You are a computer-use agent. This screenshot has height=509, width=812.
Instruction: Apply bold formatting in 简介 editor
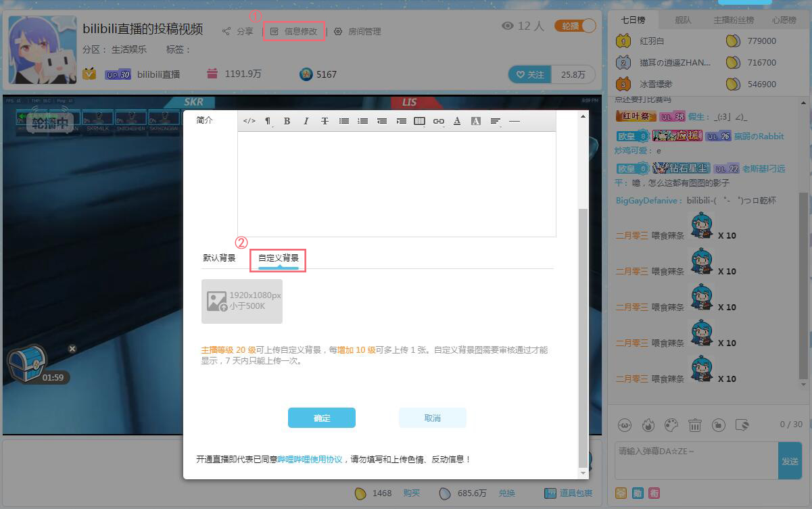(x=287, y=121)
